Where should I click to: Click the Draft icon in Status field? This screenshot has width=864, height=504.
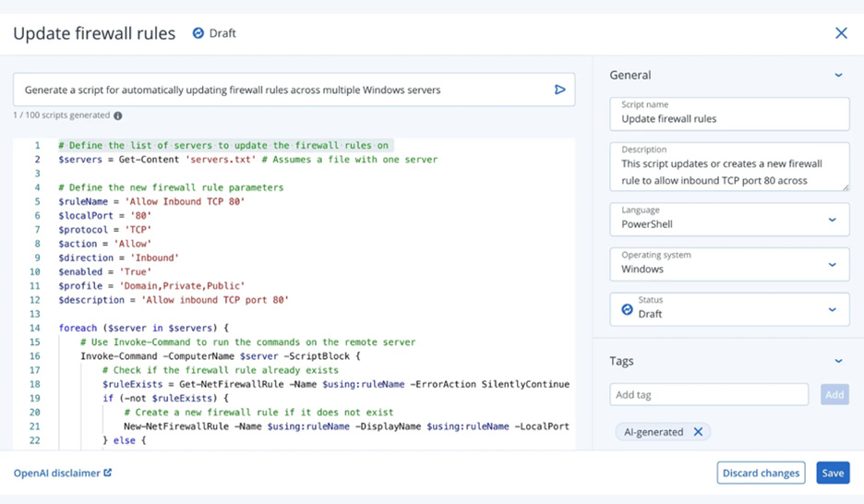627,309
